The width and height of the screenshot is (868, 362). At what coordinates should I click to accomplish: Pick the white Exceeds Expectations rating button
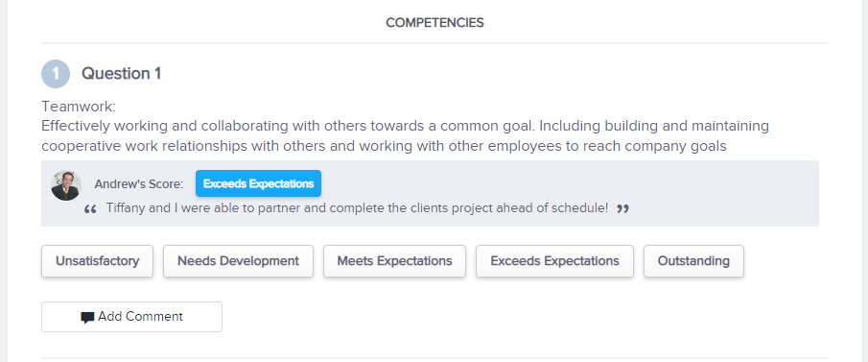pyautogui.click(x=554, y=261)
